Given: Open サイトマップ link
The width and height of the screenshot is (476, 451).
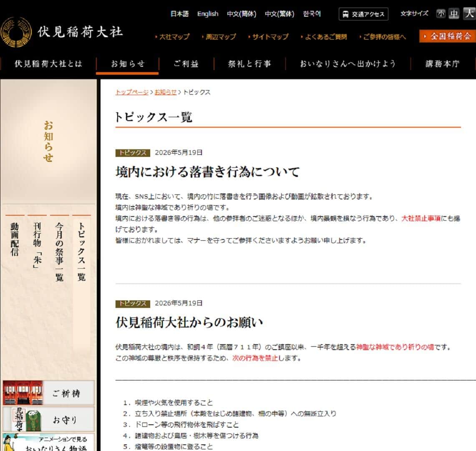Looking at the screenshot, I should click(269, 37).
